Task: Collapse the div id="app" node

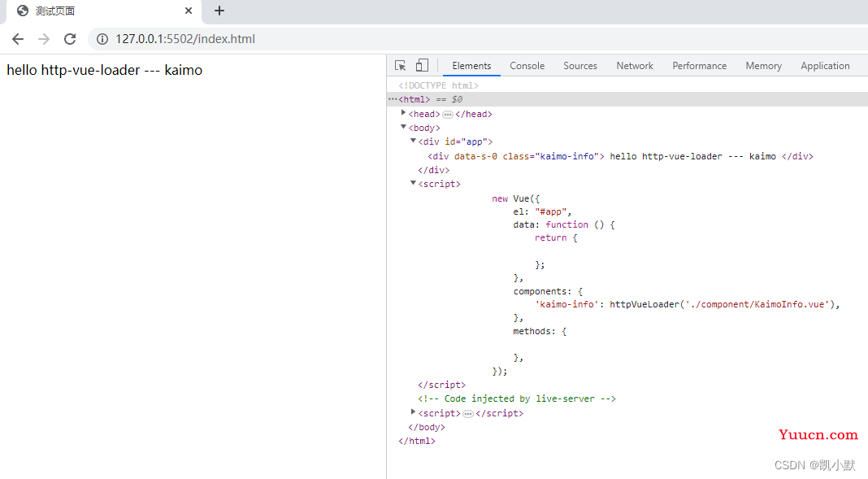Action: coord(413,141)
